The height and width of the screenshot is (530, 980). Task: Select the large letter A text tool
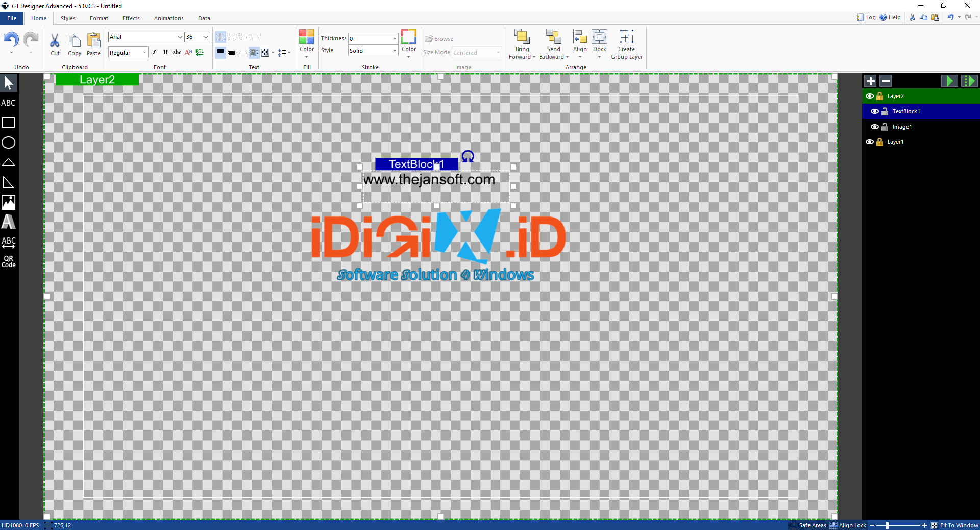9,222
